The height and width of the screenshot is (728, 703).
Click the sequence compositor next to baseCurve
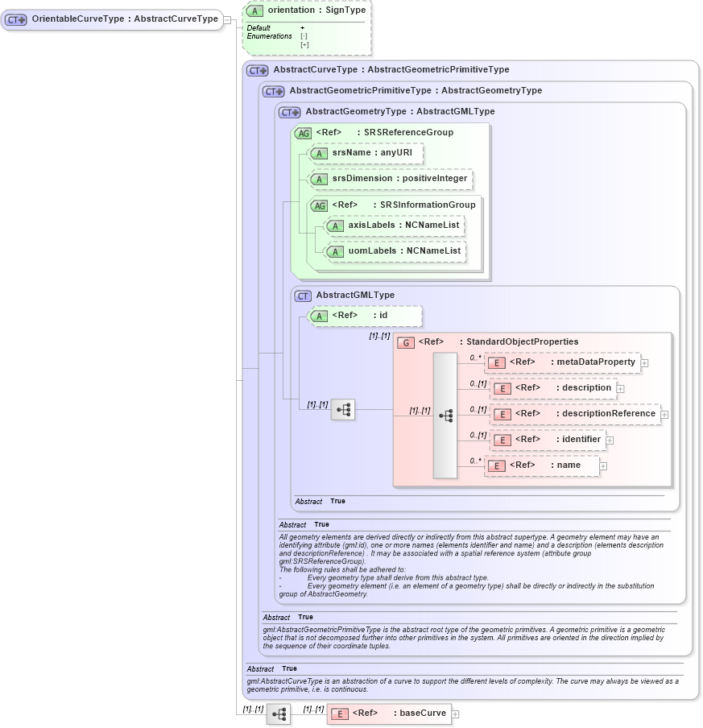click(279, 714)
